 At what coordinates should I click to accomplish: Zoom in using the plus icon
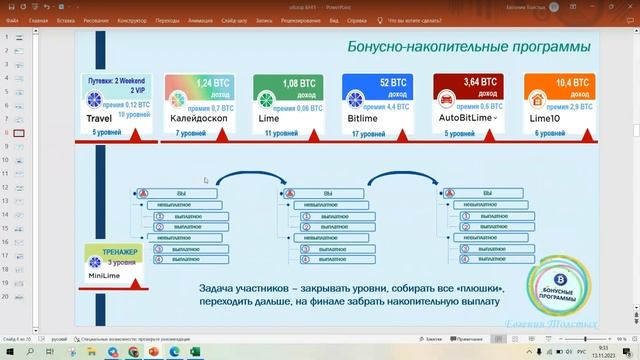610,339
